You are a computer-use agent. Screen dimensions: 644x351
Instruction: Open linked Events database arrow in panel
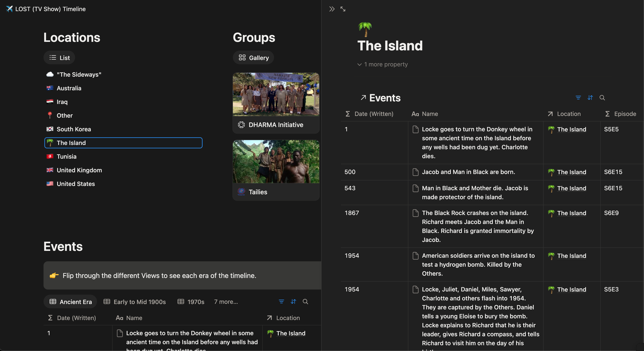pos(363,98)
